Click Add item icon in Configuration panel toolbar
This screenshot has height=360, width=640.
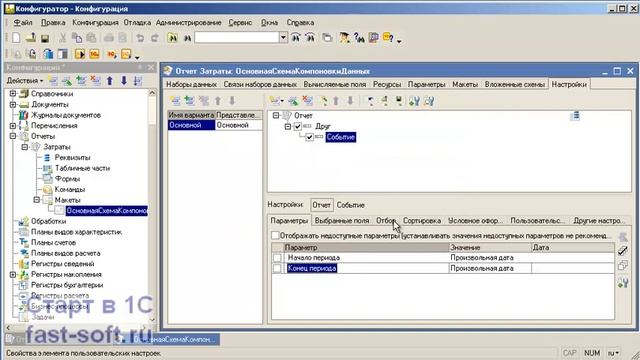click(53, 81)
